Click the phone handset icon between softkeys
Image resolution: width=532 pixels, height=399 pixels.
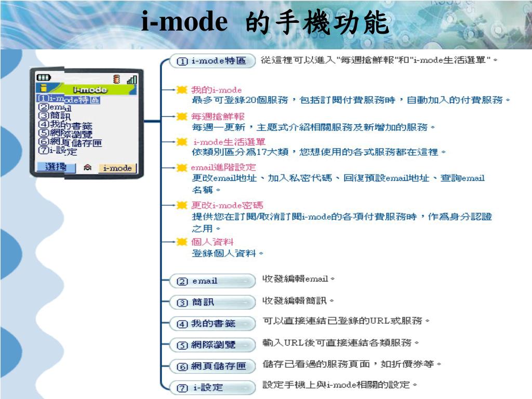tap(87, 167)
